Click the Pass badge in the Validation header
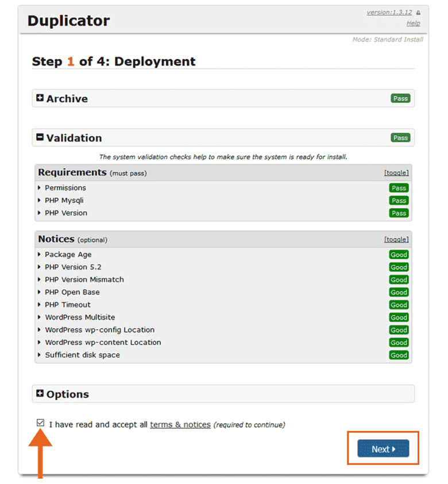 click(x=400, y=137)
